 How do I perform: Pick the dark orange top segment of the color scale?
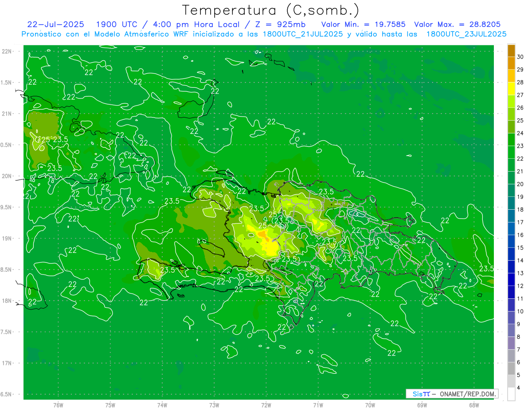[511, 51]
